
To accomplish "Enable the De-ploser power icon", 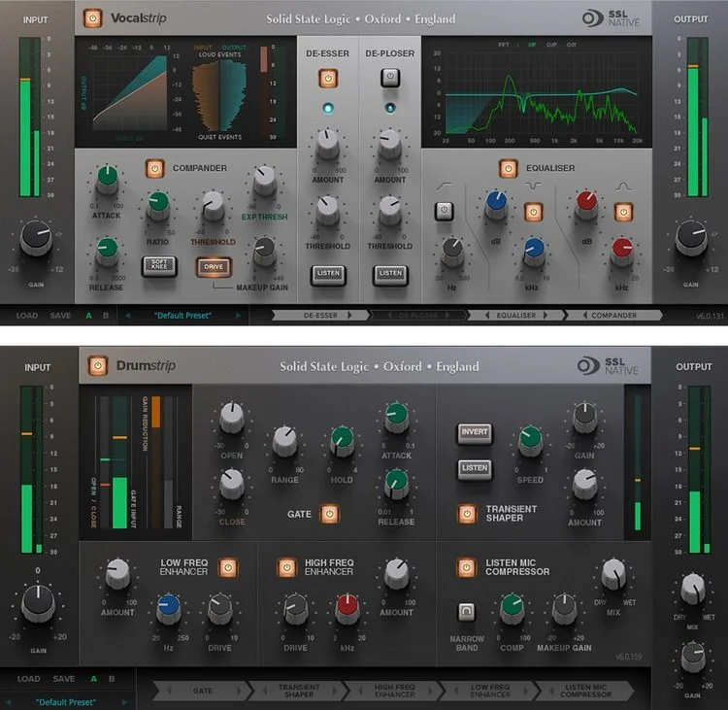I will pyautogui.click(x=389, y=79).
